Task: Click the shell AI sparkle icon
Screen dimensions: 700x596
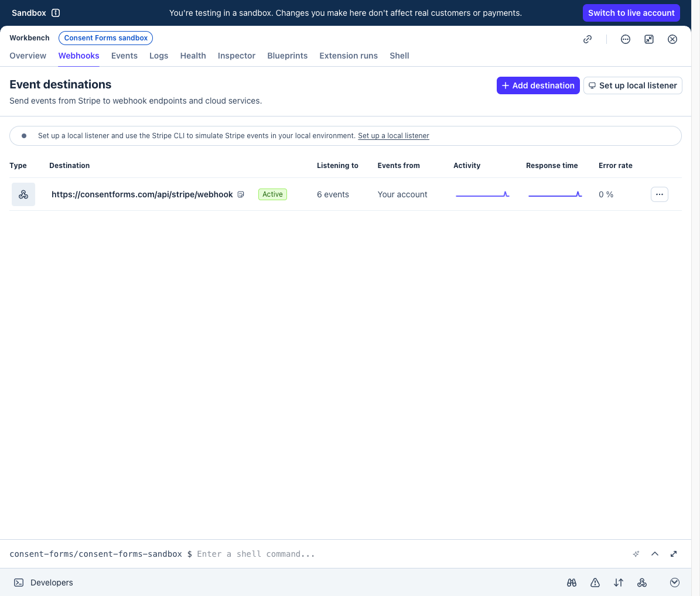Action: [x=636, y=554]
